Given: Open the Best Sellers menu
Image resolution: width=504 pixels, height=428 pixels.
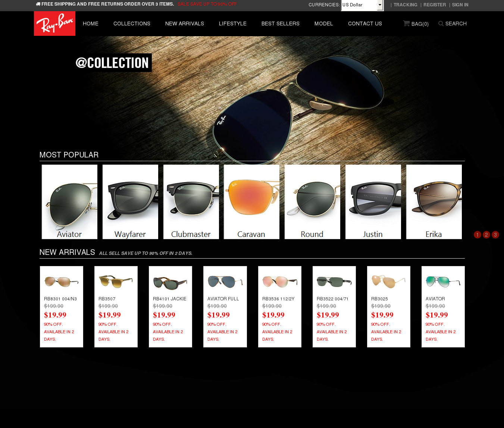Looking at the screenshot, I should click(x=281, y=24).
